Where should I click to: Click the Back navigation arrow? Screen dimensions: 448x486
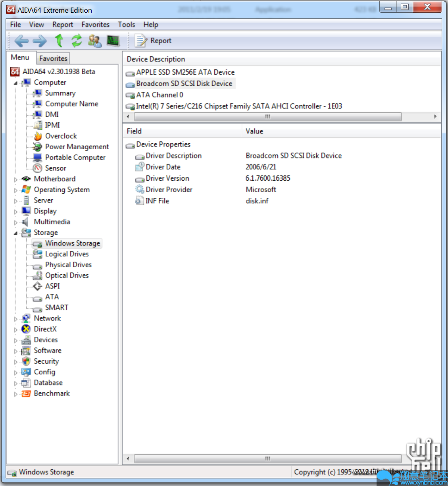point(21,40)
